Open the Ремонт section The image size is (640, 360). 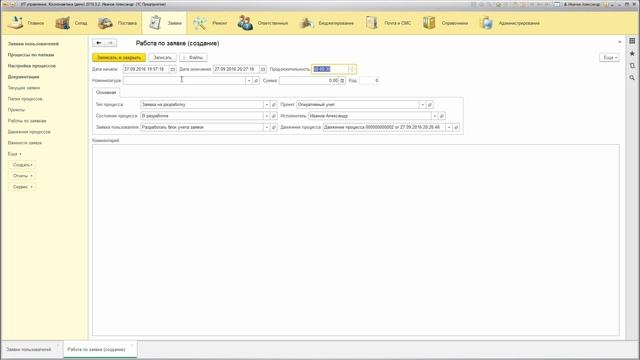click(210, 23)
